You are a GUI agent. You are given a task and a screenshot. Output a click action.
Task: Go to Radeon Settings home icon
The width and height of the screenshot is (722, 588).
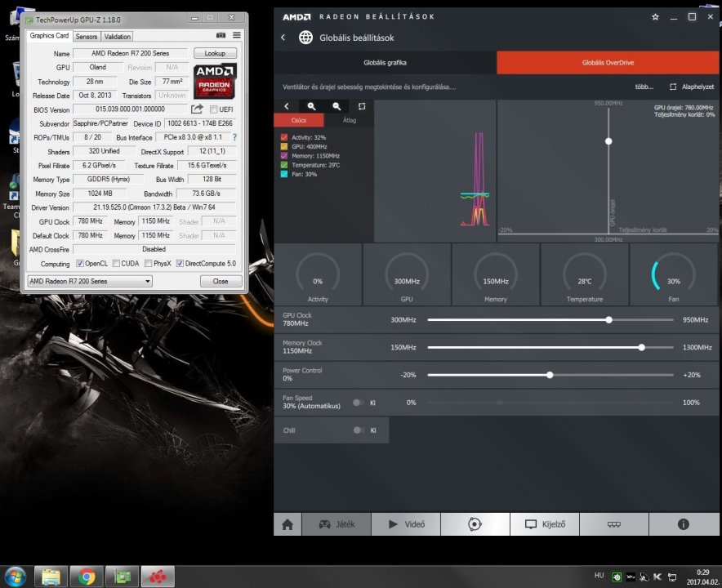pyautogui.click(x=287, y=524)
